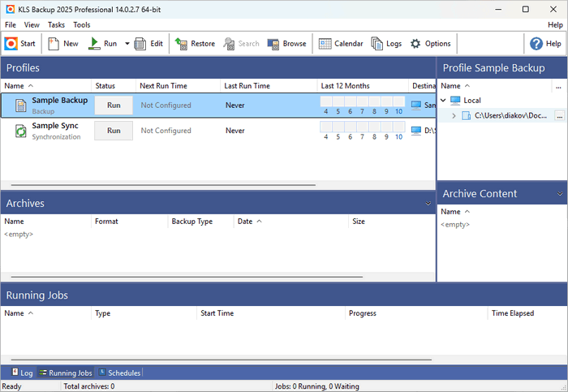
Task: Click Running Jobs Start Time header
Action: tap(271, 313)
